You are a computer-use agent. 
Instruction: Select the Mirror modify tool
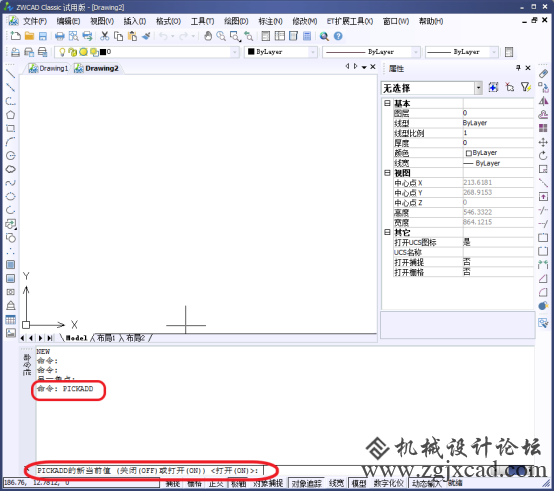pyautogui.click(x=543, y=101)
